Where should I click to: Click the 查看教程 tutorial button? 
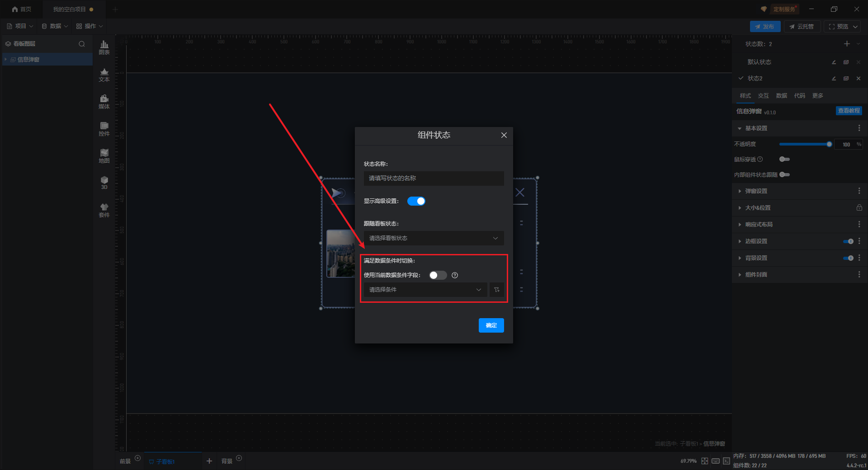click(x=849, y=111)
